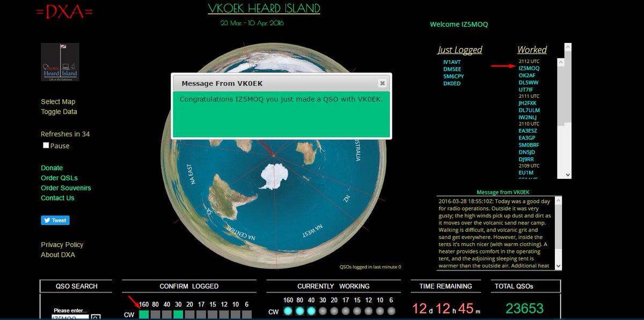Click the Heard Island expedition logo thumbnail
The height and width of the screenshot is (320, 644).
(60, 62)
